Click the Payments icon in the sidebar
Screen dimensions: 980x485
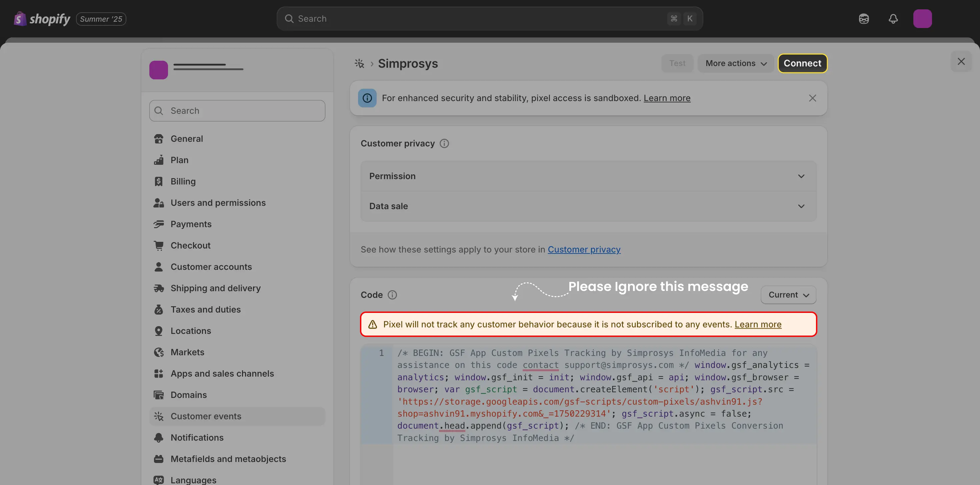tap(159, 224)
